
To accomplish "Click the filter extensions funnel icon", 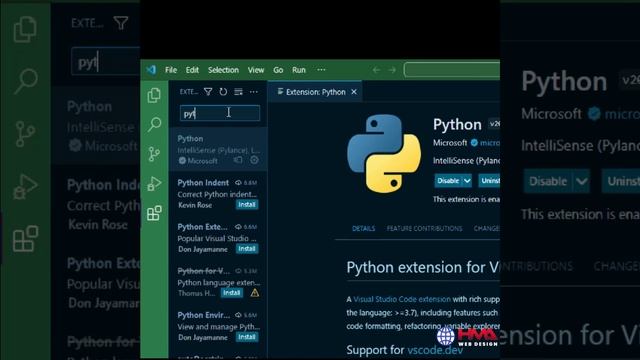I will point(208,92).
